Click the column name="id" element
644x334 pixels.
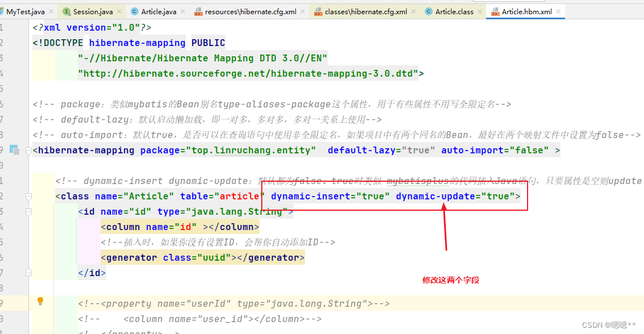180,227
